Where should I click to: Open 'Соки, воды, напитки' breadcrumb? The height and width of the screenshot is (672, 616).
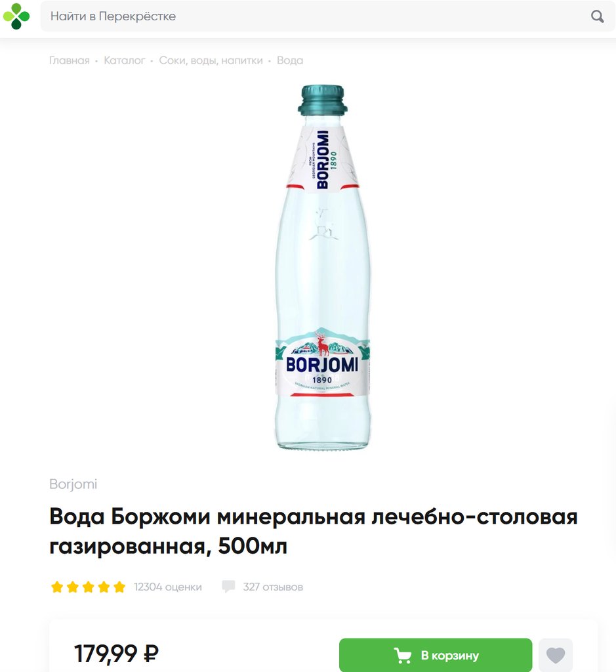[x=211, y=60]
